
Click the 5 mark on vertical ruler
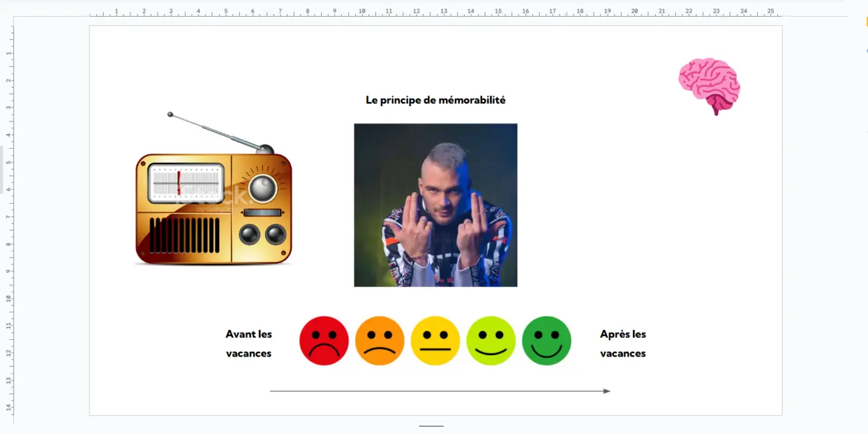9,162
